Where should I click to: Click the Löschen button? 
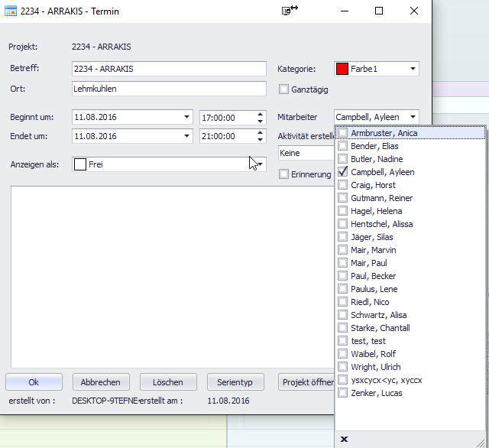(x=168, y=382)
